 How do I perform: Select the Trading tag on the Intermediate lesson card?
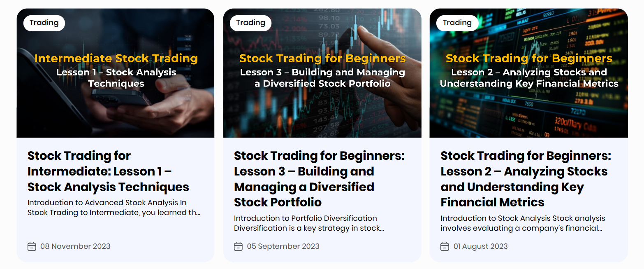tap(44, 23)
